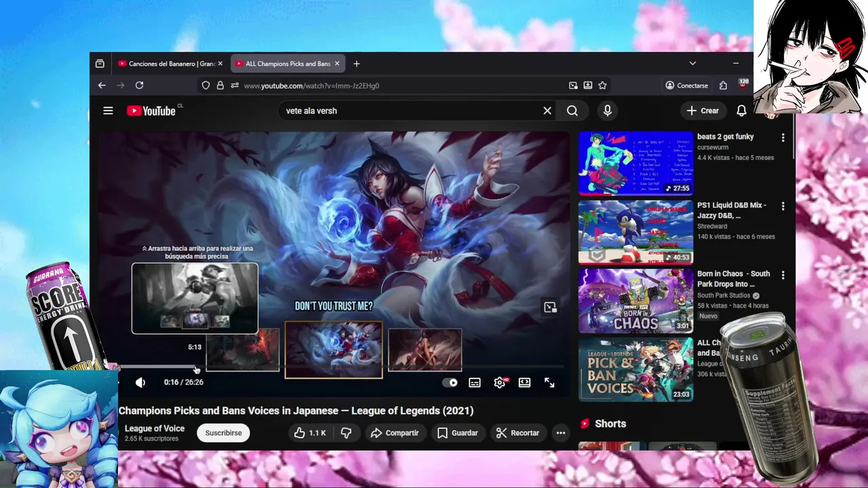Show site security padlock info
Image resolution: width=868 pixels, height=488 pixels.
220,85
